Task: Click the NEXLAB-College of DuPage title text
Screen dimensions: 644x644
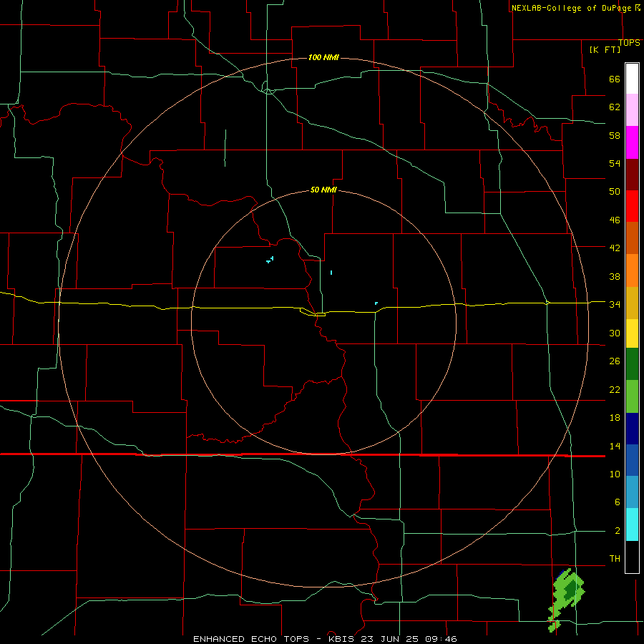Action: point(571,8)
